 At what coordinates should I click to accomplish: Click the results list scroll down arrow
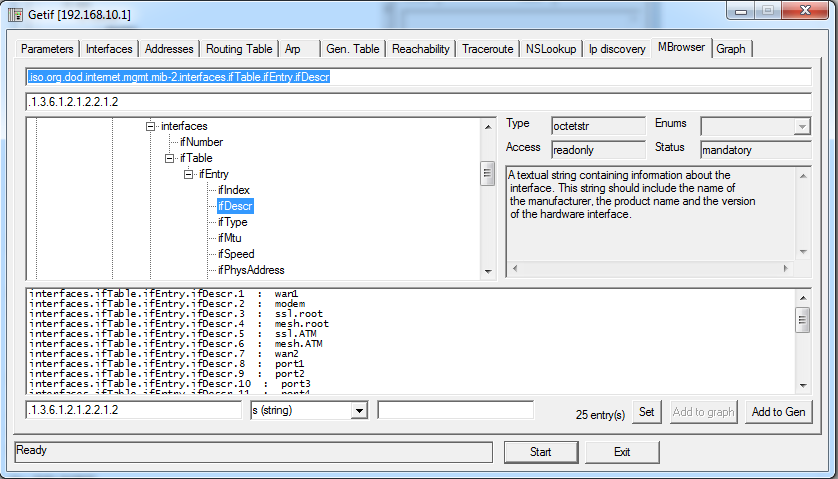point(803,385)
